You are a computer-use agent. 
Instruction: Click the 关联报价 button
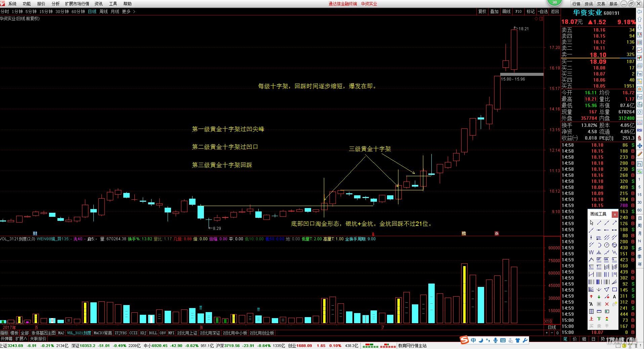click(x=38, y=339)
